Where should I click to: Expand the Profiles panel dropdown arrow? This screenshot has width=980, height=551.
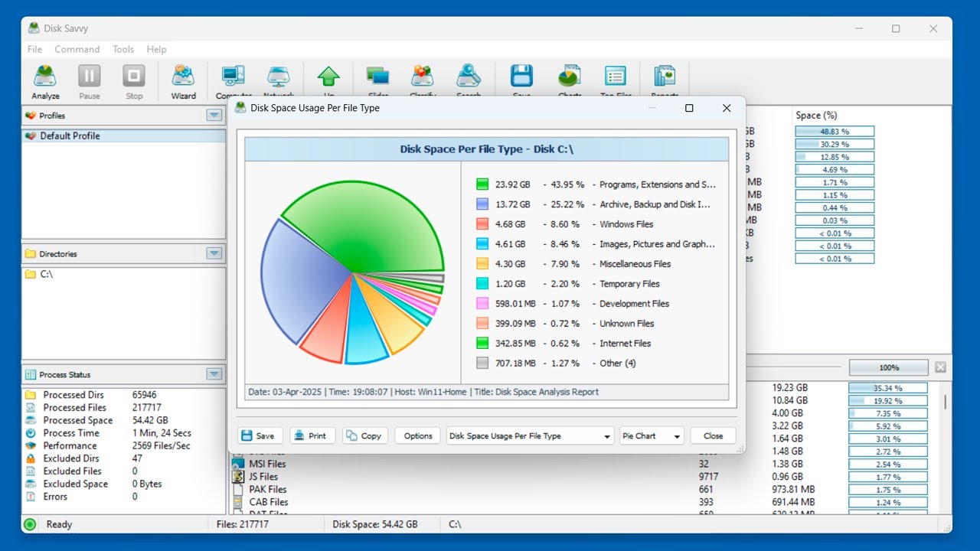click(x=214, y=116)
